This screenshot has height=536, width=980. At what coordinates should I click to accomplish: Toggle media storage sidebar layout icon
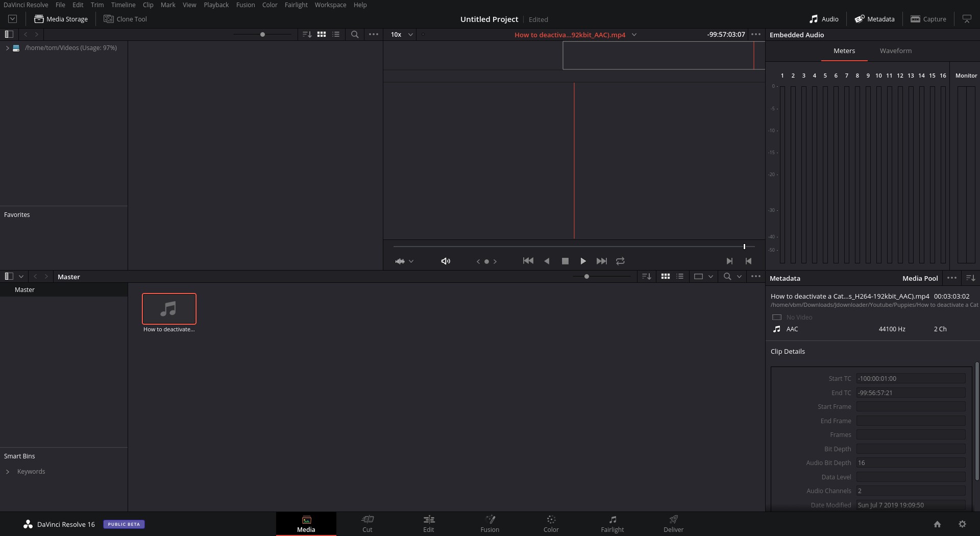point(9,34)
